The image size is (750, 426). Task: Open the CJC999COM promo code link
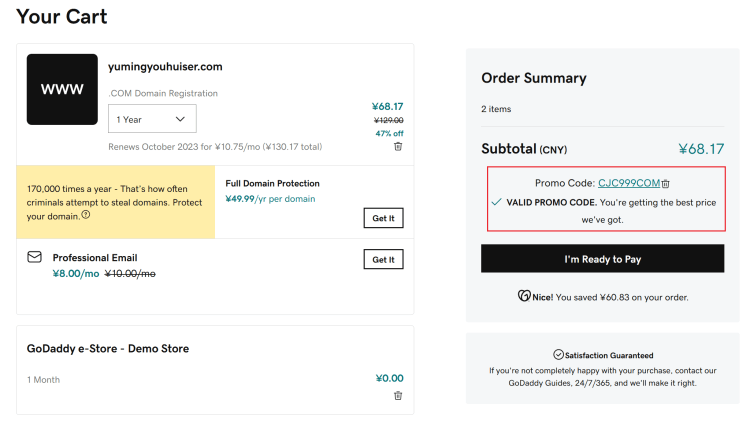click(629, 183)
